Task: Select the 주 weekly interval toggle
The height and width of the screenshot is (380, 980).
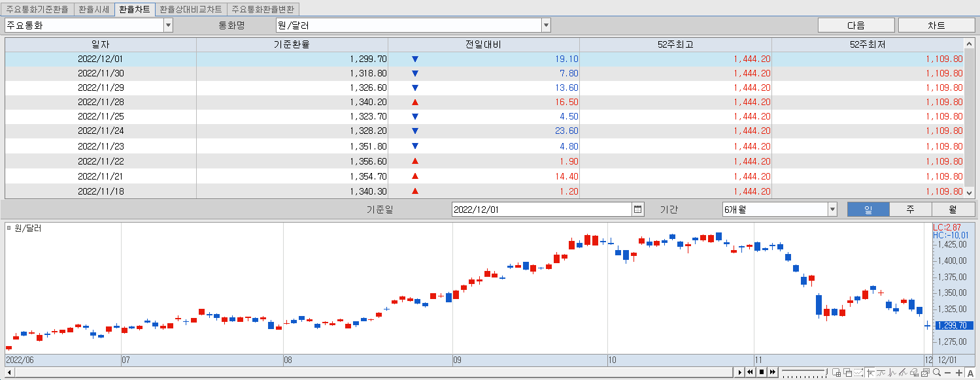Action: (910, 210)
